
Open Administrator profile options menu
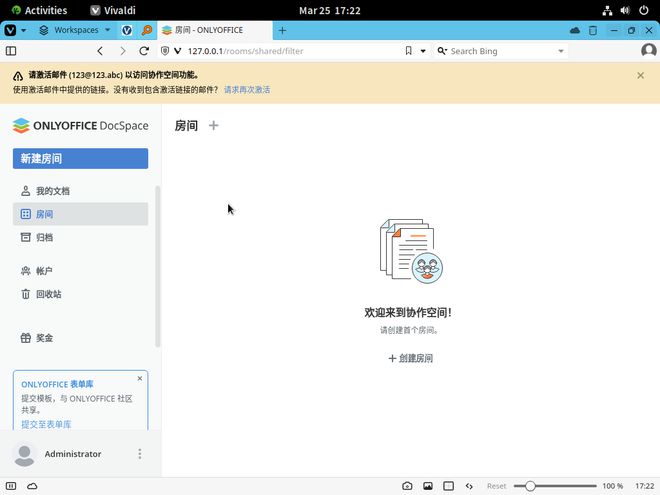coord(139,454)
